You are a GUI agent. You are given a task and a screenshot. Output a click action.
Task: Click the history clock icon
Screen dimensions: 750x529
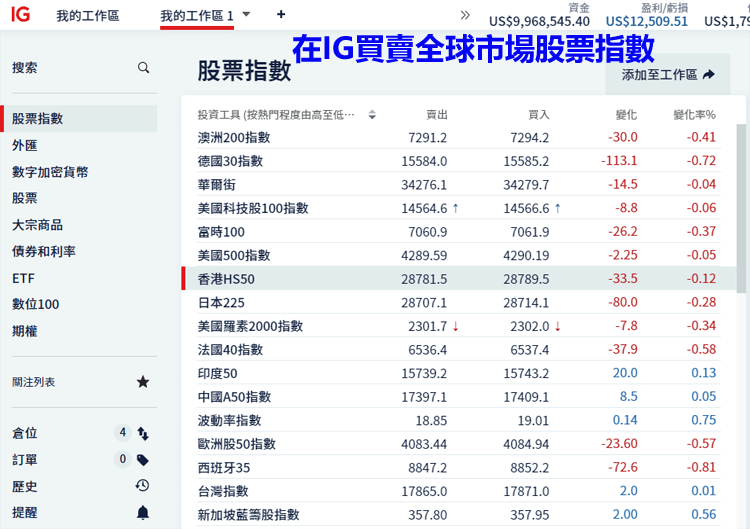point(143,486)
